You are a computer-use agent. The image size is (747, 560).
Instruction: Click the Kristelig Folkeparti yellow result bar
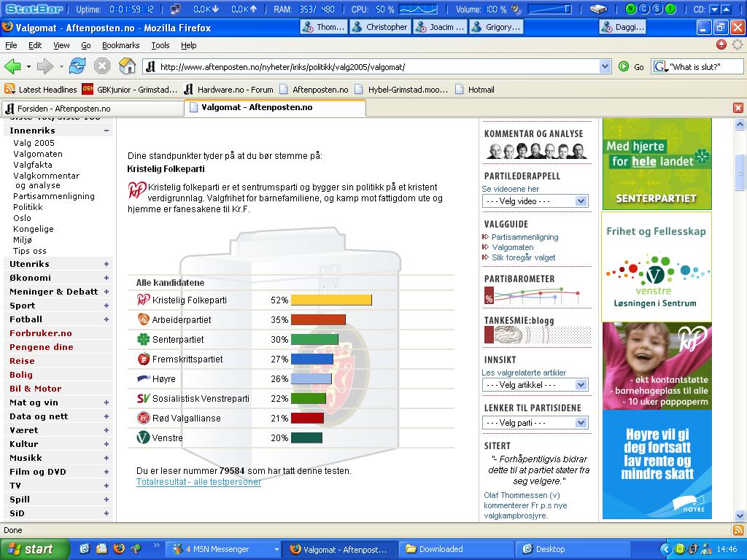[x=331, y=300]
